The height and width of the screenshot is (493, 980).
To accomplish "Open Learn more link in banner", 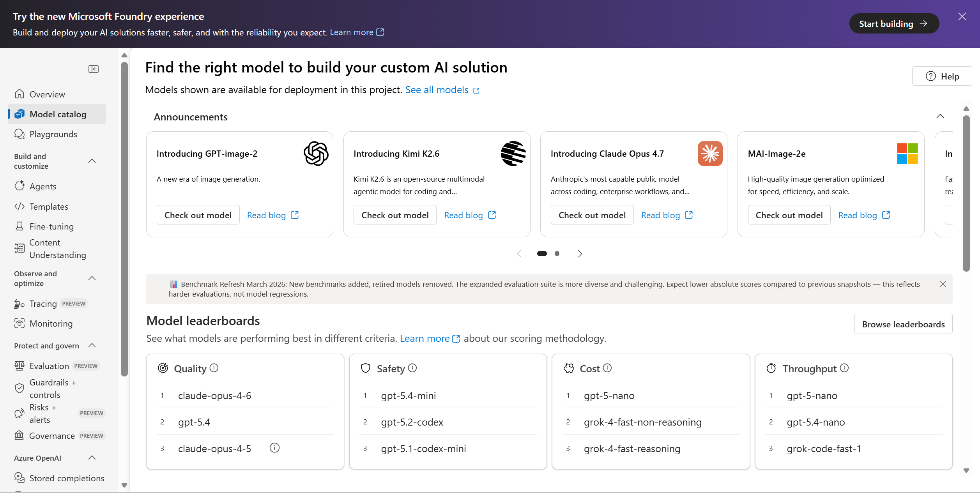I will (357, 32).
